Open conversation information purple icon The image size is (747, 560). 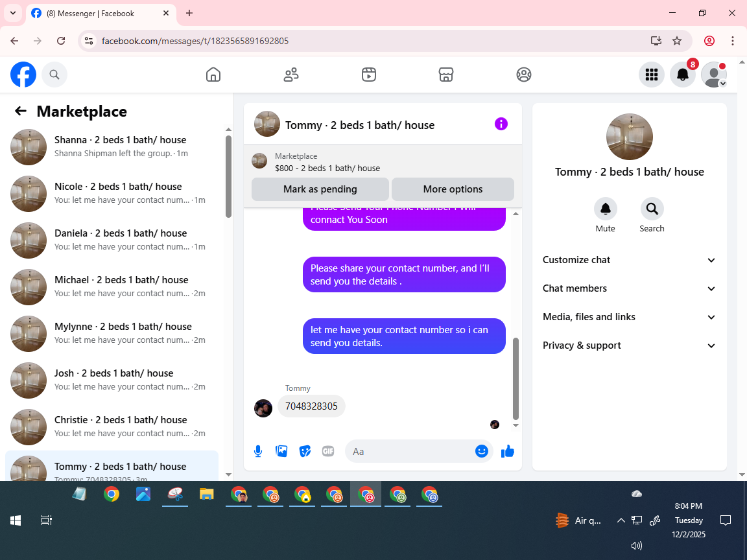(501, 124)
